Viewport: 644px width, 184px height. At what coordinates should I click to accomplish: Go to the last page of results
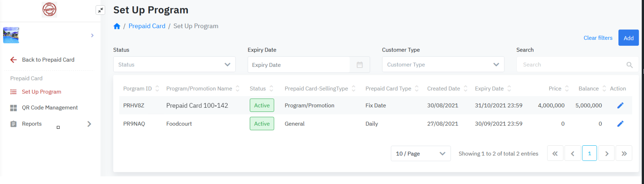[x=624, y=154]
